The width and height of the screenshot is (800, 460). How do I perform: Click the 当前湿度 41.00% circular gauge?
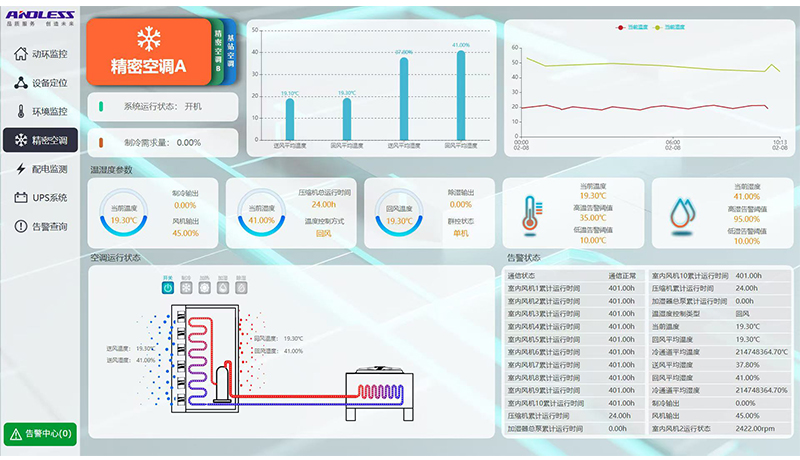point(261,214)
